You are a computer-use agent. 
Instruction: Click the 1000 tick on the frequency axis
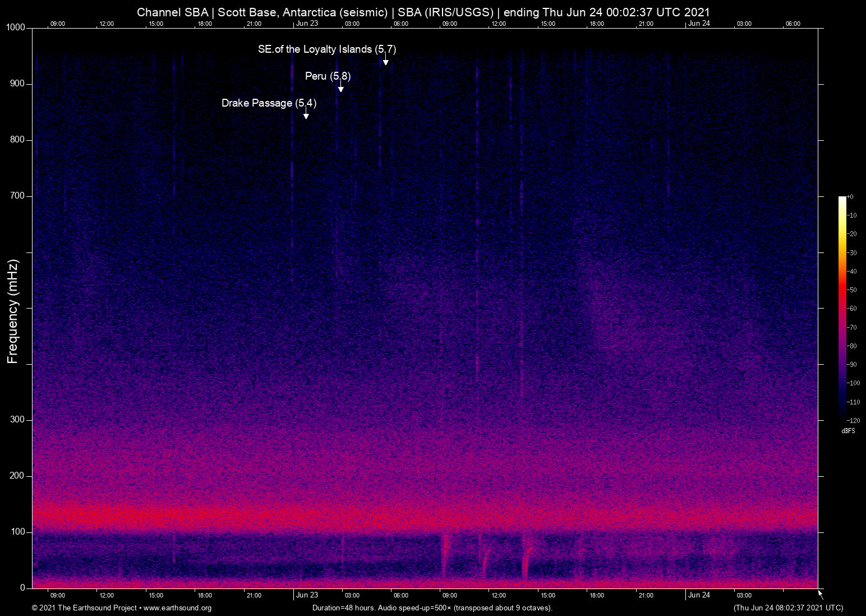(16, 27)
